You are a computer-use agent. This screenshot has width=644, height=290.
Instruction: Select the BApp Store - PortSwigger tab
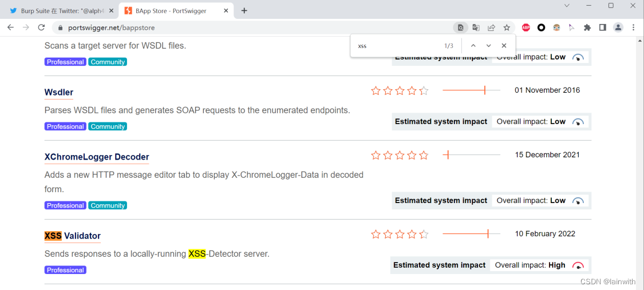point(176,11)
